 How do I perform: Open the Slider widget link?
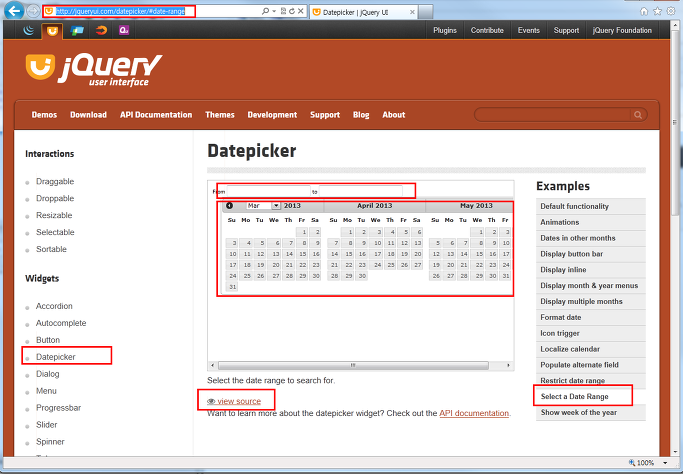click(47, 425)
